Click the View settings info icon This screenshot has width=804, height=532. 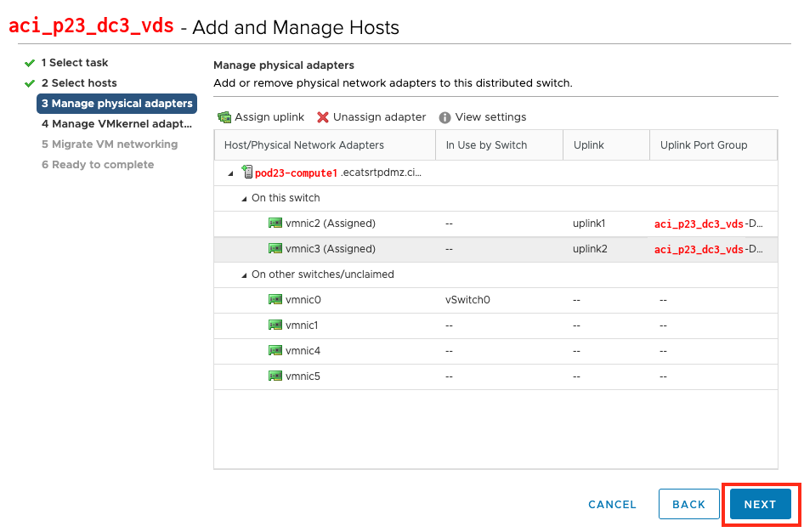click(x=444, y=117)
